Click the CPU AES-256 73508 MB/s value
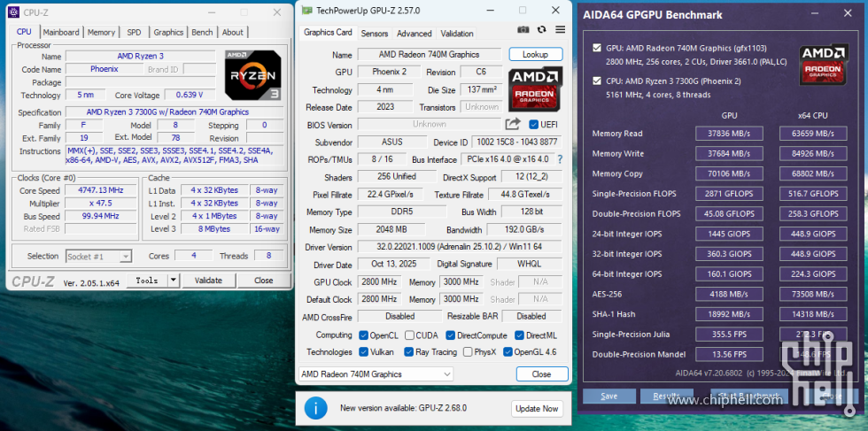Image resolution: width=868 pixels, height=431 pixels. point(813,294)
